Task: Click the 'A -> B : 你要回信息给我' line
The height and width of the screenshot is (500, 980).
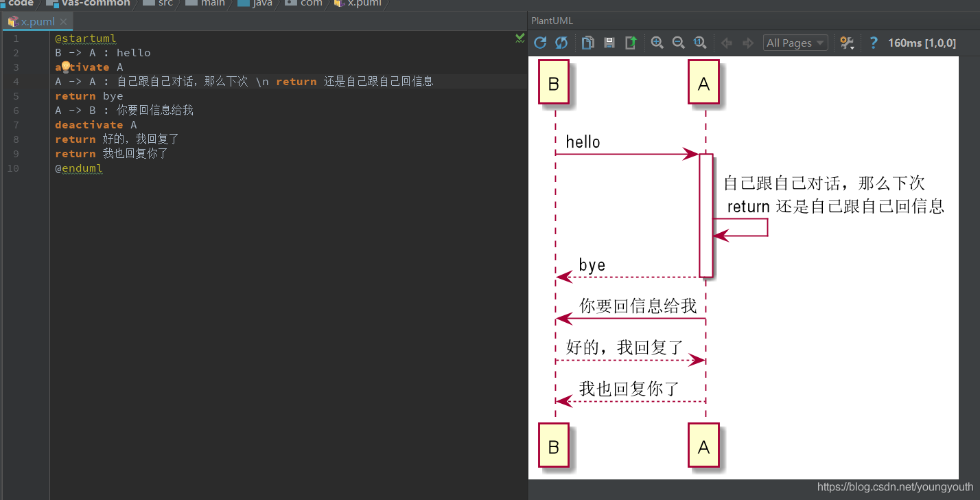Action: click(x=125, y=111)
